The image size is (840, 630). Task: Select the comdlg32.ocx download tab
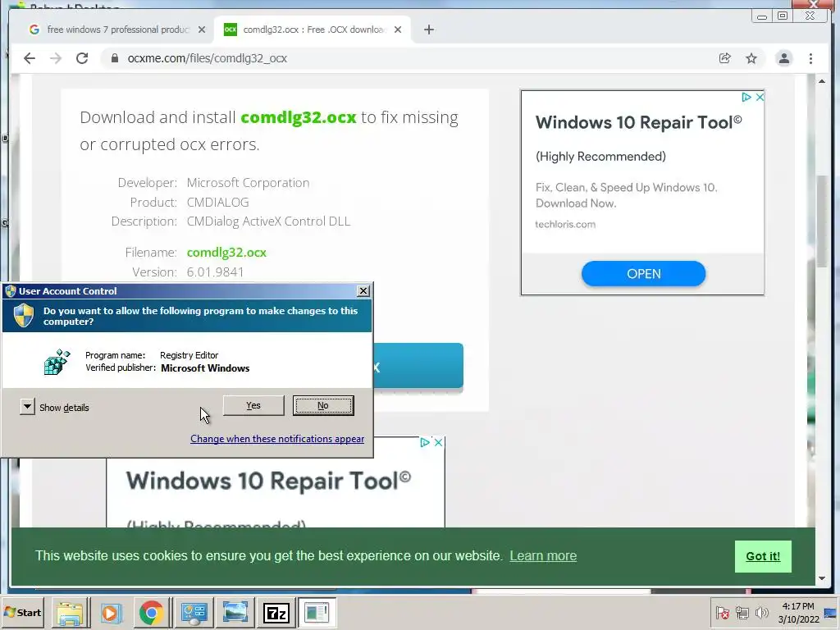pyautogui.click(x=313, y=30)
